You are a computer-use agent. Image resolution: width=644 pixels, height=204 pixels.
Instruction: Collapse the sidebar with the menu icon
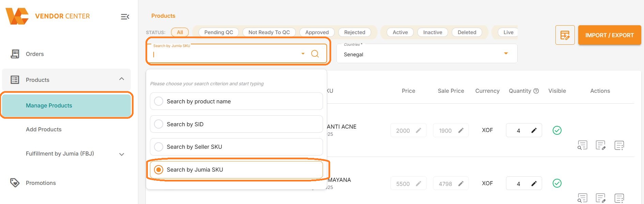pos(125,17)
